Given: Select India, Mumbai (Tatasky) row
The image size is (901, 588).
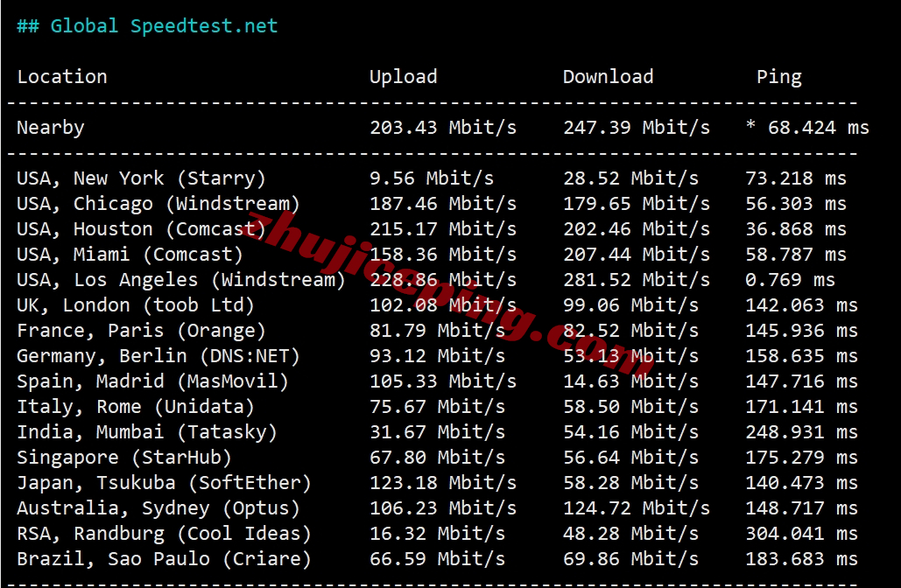Looking at the screenshot, I should 437,432.
